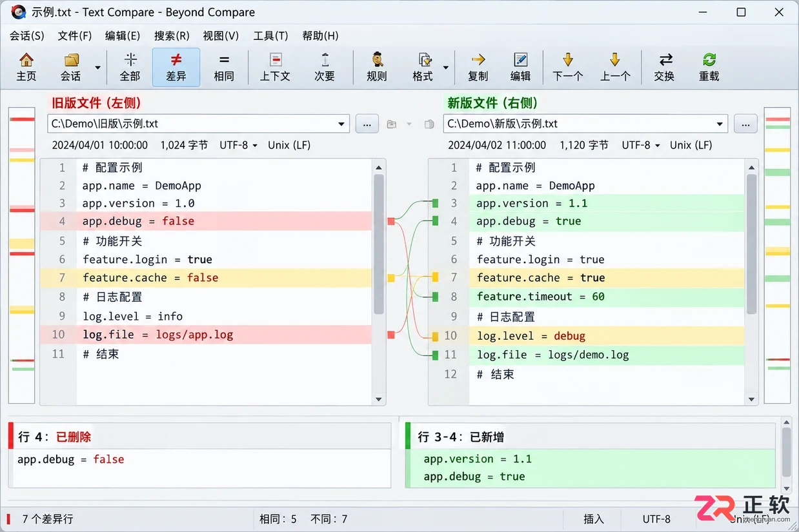Screen dimensions: 799x532
Task: Jump to 下一个 next difference
Action: [x=568, y=67]
